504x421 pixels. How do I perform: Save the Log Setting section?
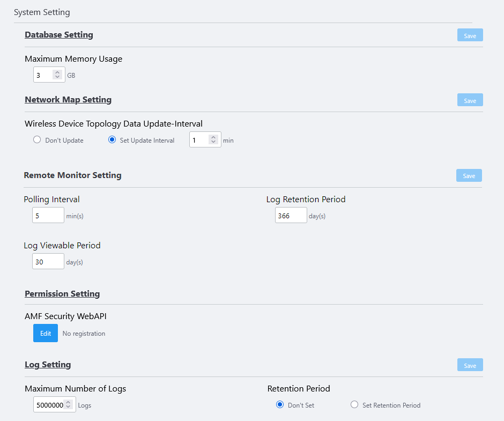coord(470,365)
